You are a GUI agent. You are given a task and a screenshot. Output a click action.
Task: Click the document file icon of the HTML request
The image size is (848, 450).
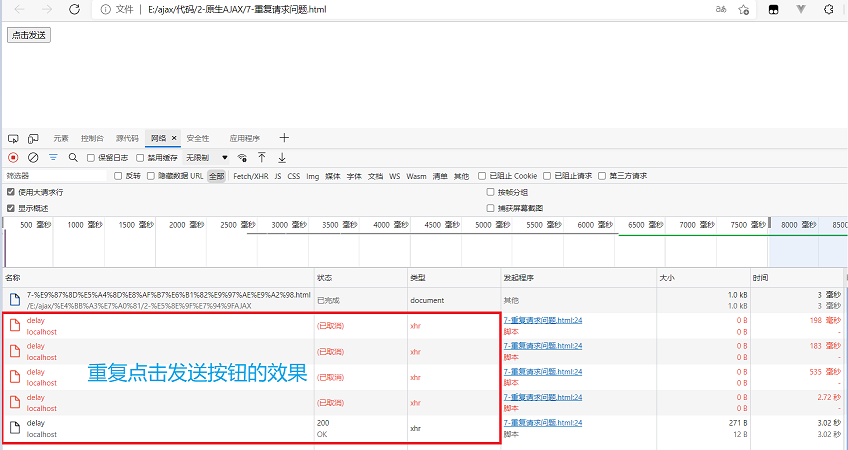coord(15,300)
